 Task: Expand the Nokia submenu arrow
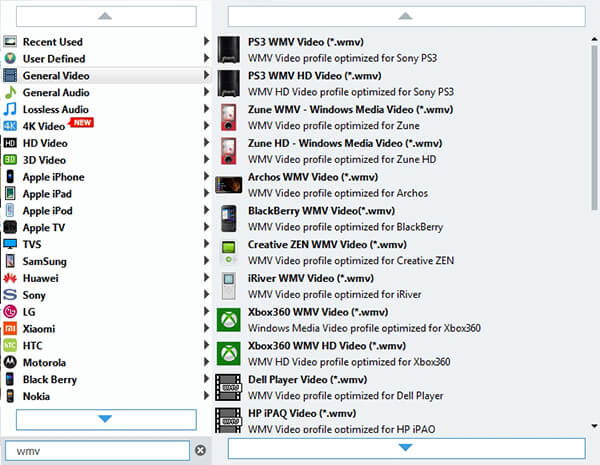pyautogui.click(x=206, y=395)
